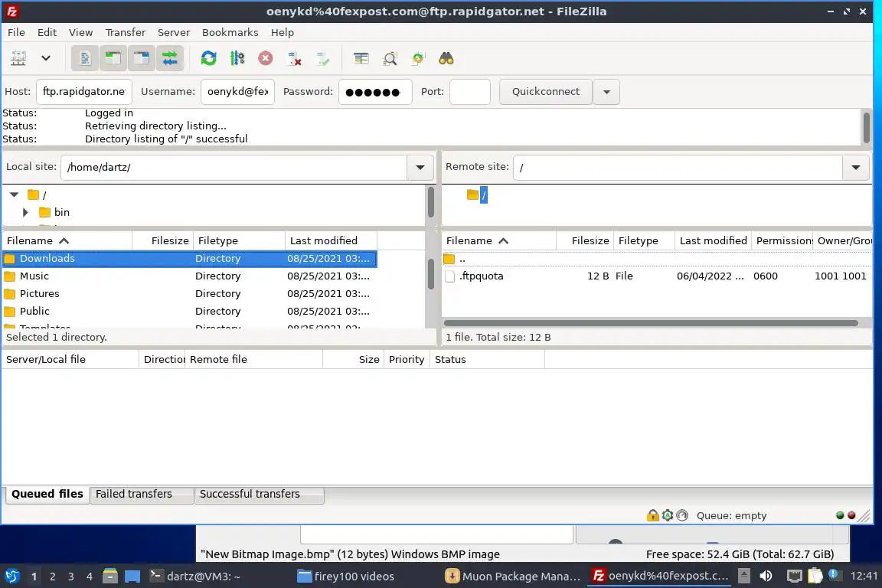
Task: Open the Help menu
Action: pos(283,32)
